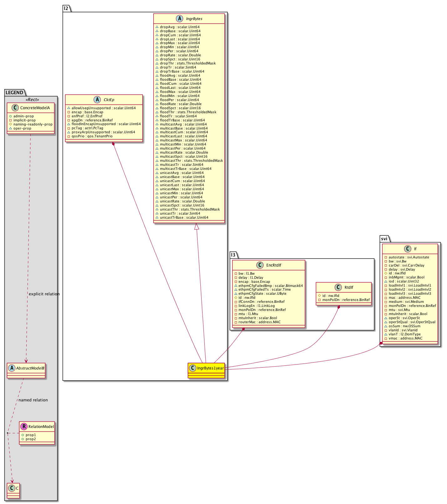Select the pink 'R' icon of RelationModel

coord(23,426)
